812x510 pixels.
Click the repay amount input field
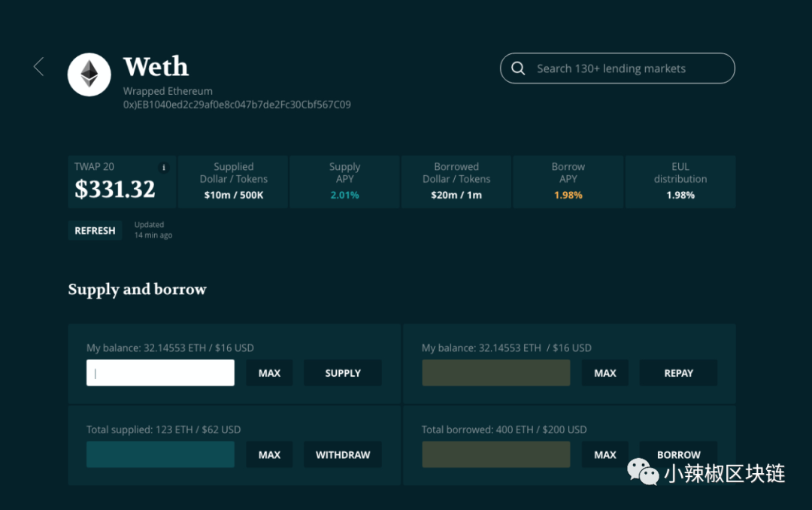click(x=495, y=373)
